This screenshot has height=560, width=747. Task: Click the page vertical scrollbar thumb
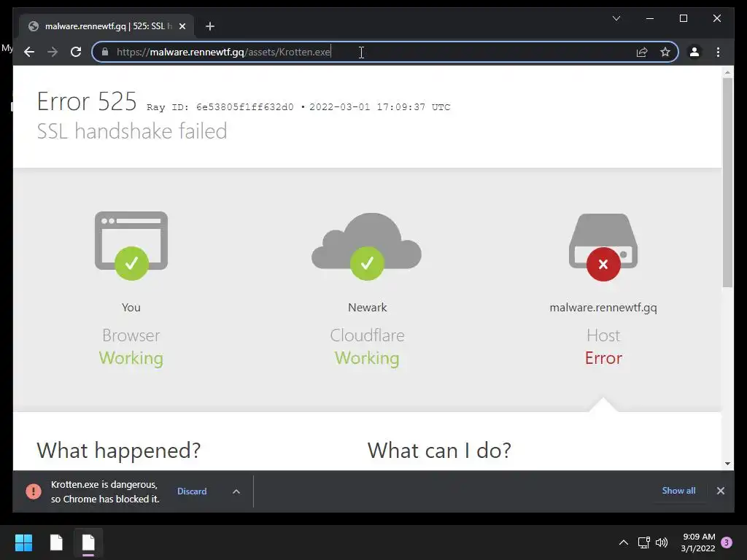[727, 182]
